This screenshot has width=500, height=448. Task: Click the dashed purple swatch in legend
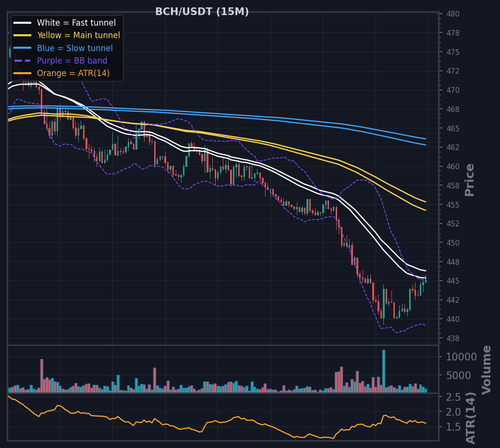tap(22, 61)
